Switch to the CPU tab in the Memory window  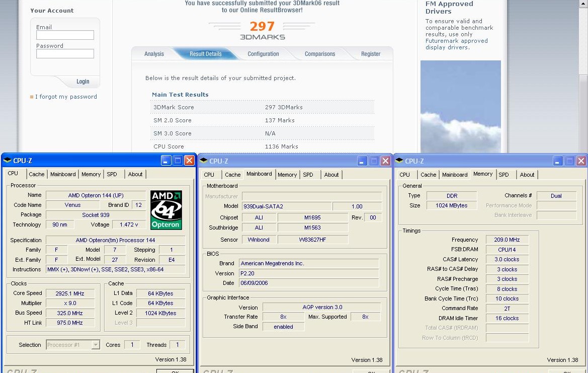point(404,175)
